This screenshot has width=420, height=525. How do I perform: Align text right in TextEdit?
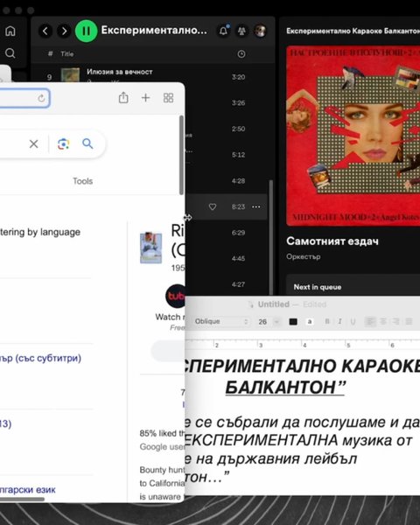point(395,321)
